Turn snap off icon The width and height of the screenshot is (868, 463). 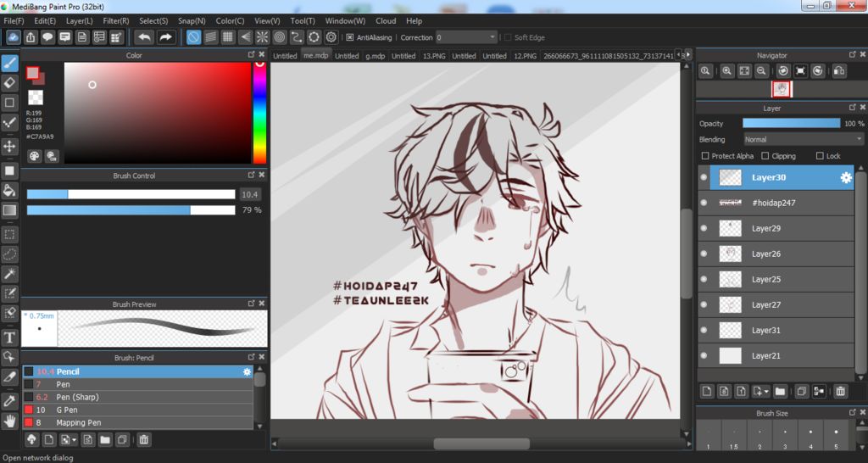click(193, 37)
